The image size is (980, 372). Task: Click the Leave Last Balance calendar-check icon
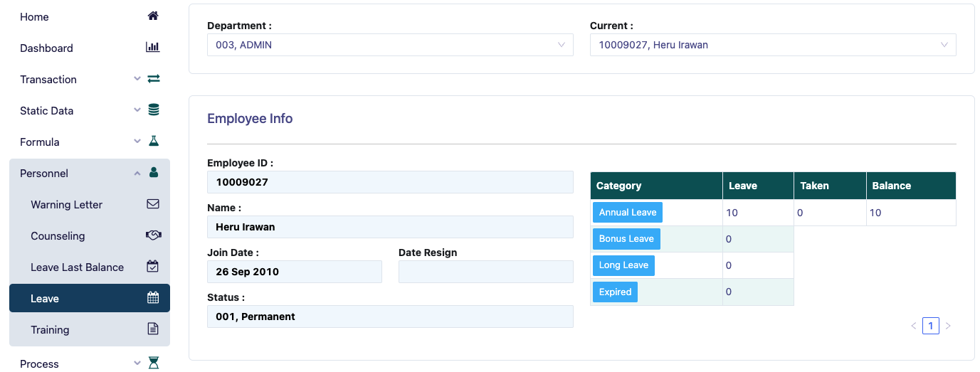click(153, 267)
